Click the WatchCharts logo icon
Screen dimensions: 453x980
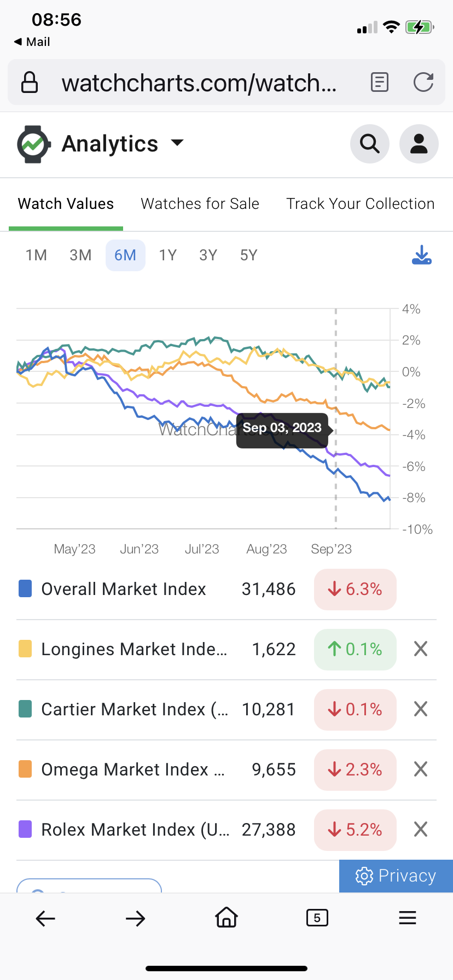click(34, 144)
